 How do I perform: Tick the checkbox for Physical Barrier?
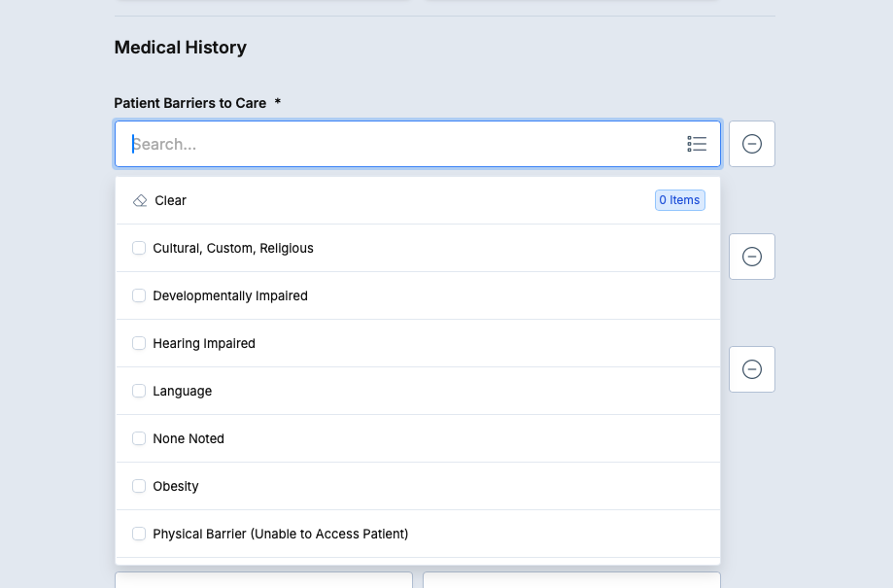tap(139, 534)
